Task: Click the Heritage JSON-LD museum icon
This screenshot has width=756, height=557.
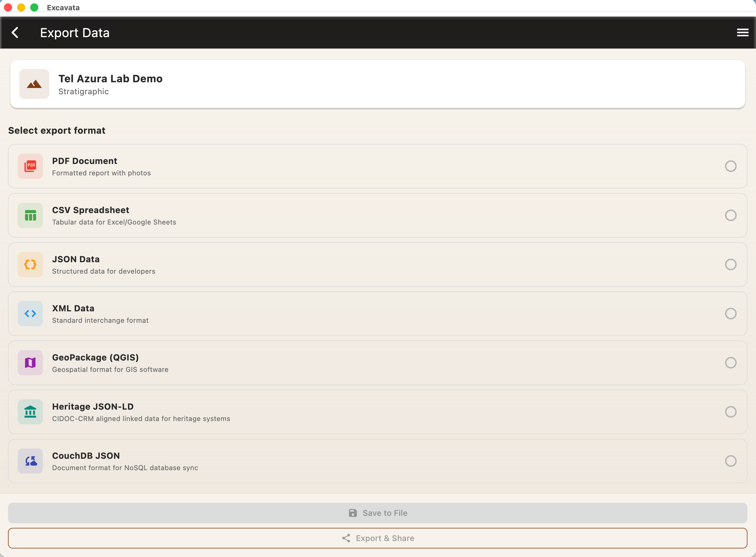Action: point(30,412)
